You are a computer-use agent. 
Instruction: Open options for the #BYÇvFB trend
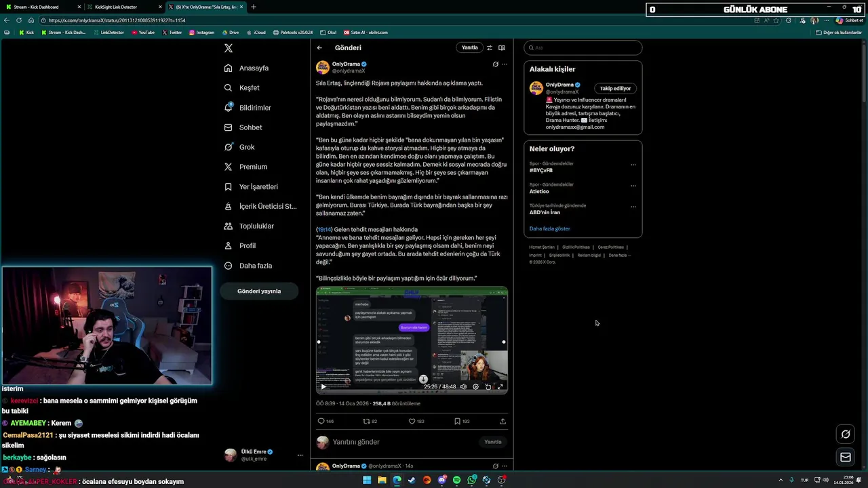pyautogui.click(x=633, y=164)
